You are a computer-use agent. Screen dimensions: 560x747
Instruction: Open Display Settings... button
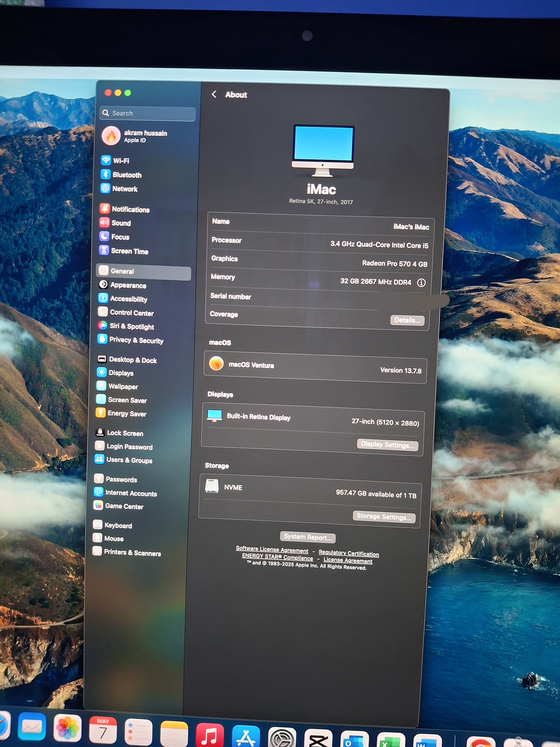pyautogui.click(x=387, y=445)
